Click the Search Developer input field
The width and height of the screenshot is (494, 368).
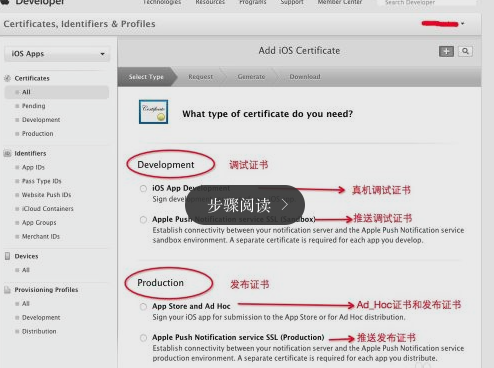(x=427, y=3)
